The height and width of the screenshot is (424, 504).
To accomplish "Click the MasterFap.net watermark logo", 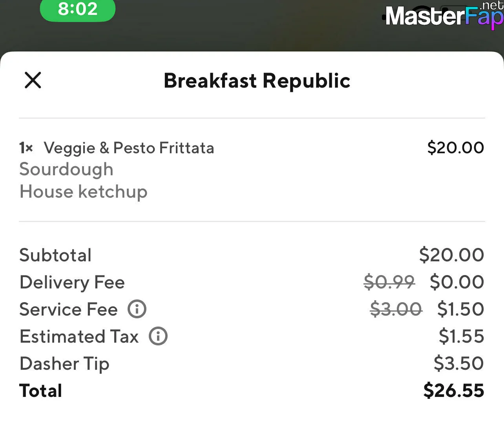I will pos(444,16).
